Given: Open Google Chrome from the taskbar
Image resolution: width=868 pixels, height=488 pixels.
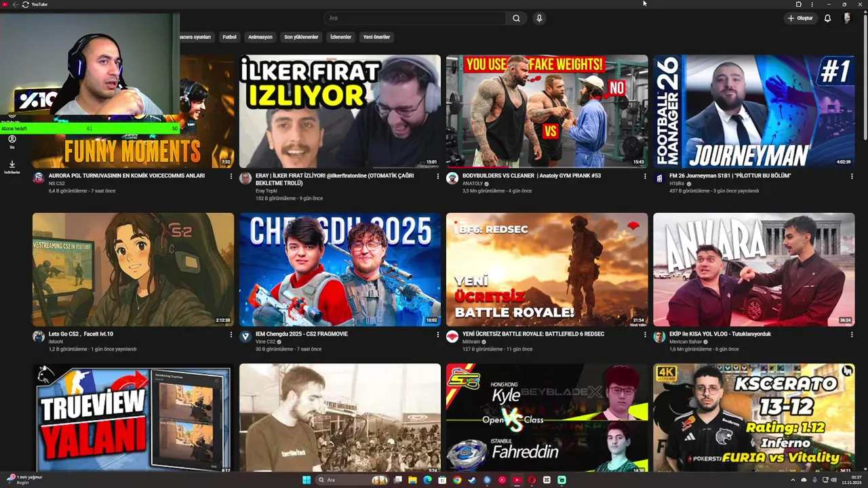Looking at the screenshot, I should [x=457, y=480].
